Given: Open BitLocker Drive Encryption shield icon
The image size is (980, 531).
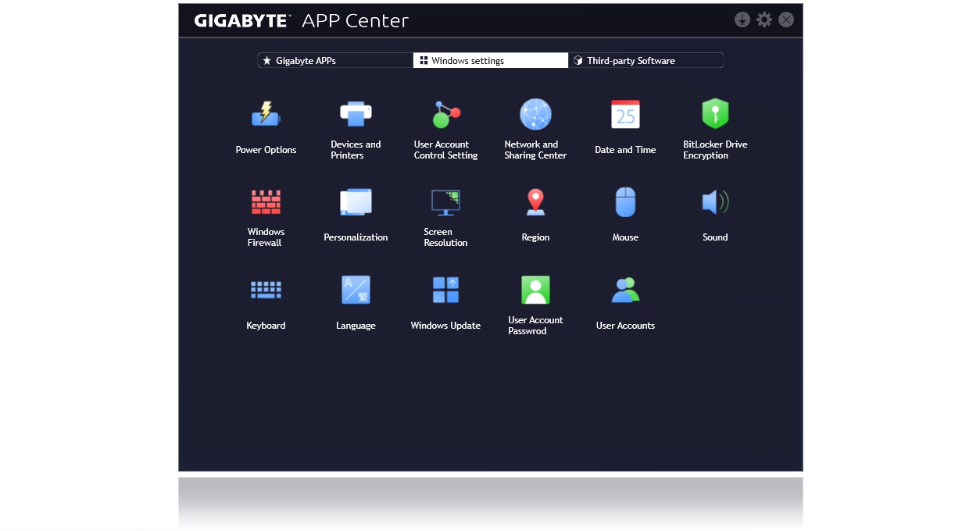Looking at the screenshot, I should click(715, 114).
